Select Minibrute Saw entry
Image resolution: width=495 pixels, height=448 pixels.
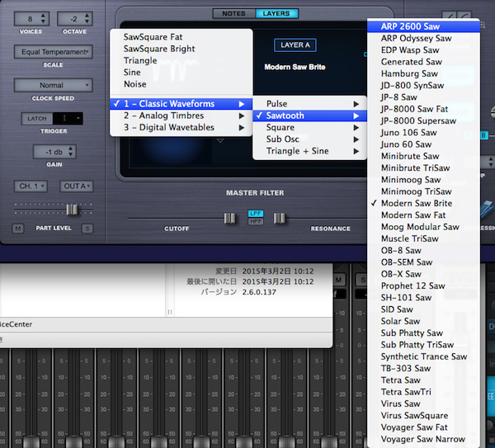tap(424, 156)
